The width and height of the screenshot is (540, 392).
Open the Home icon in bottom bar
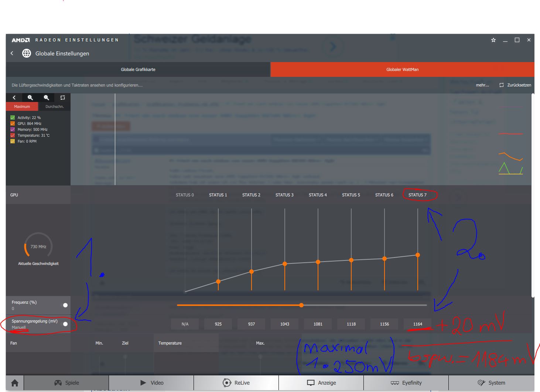click(x=15, y=383)
